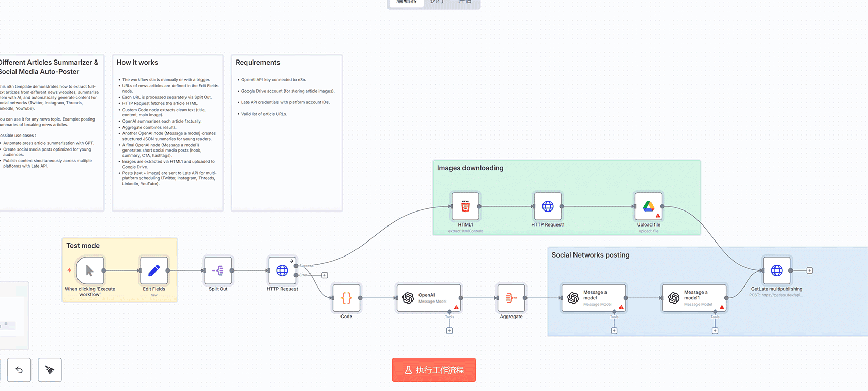Switch to the 编辑器 tab
Viewport: 868px width, 391px height.
coord(407,3)
